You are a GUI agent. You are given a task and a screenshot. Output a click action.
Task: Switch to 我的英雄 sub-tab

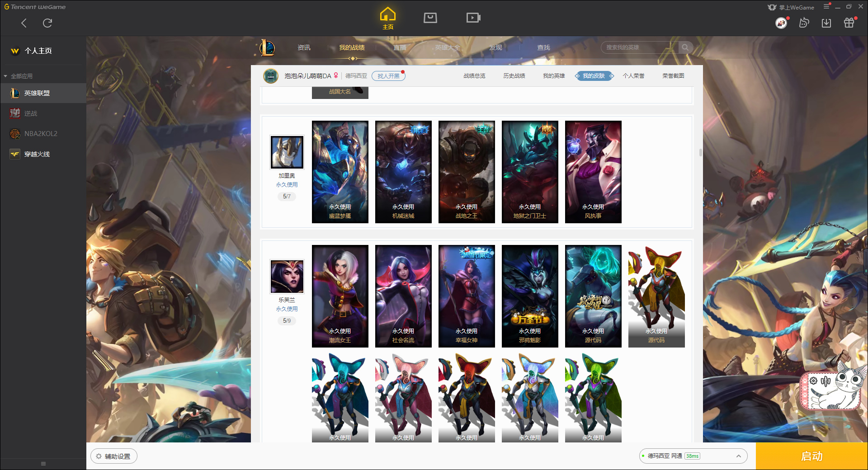click(554, 76)
